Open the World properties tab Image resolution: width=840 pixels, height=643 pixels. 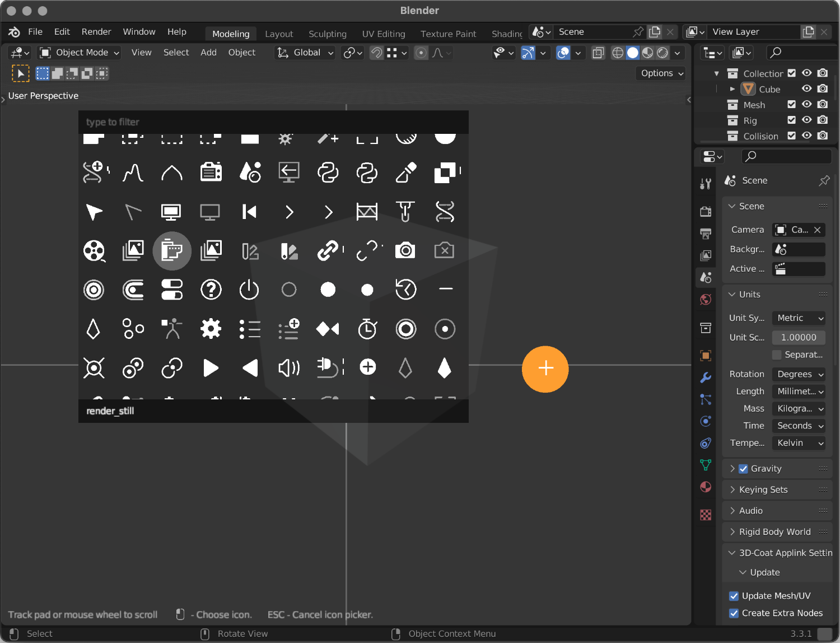pos(706,300)
